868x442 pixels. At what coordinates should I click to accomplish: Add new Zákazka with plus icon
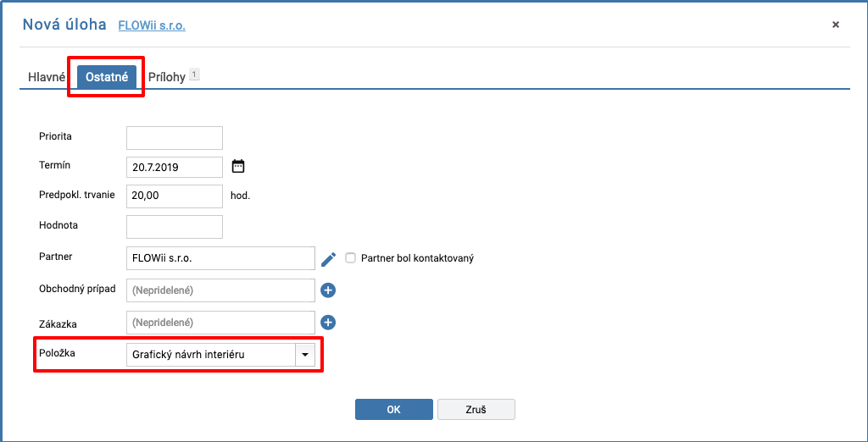click(x=328, y=322)
